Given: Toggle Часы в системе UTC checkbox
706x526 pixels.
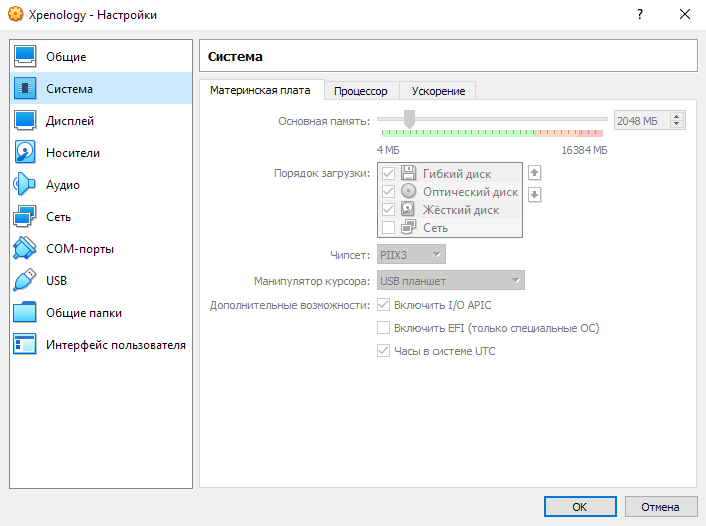Looking at the screenshot, I should 384,351.
